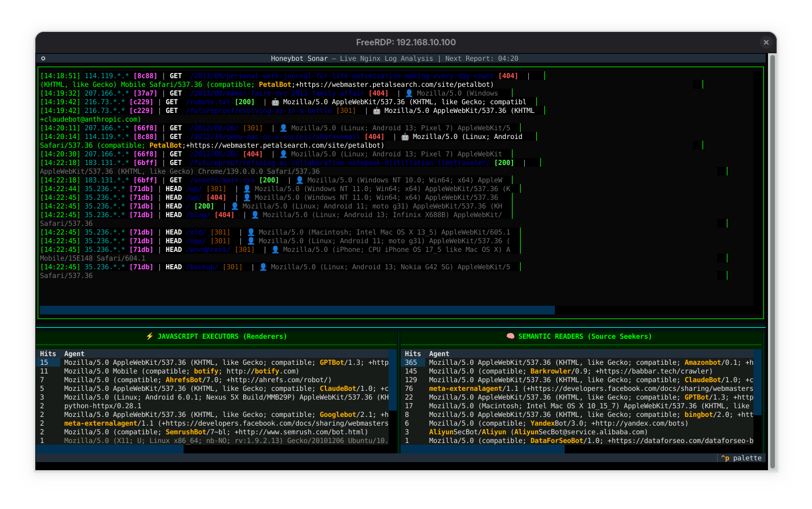Screen dimensions: 812x509
Task: Open the circle command menu icon in header
Action: (43, 58)
